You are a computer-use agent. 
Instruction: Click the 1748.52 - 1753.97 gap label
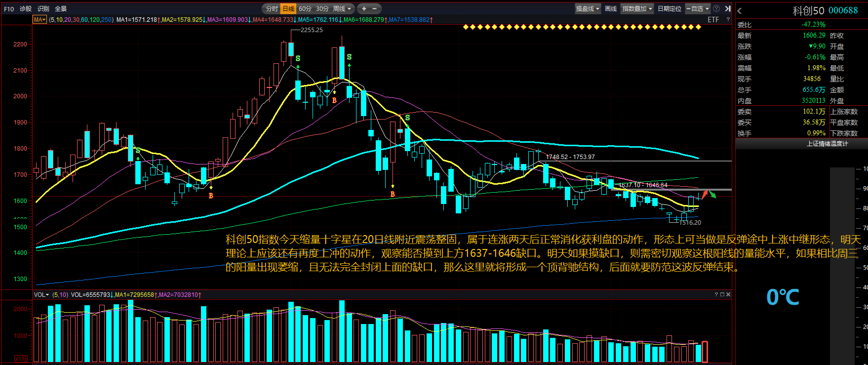[x=570, y=157]
